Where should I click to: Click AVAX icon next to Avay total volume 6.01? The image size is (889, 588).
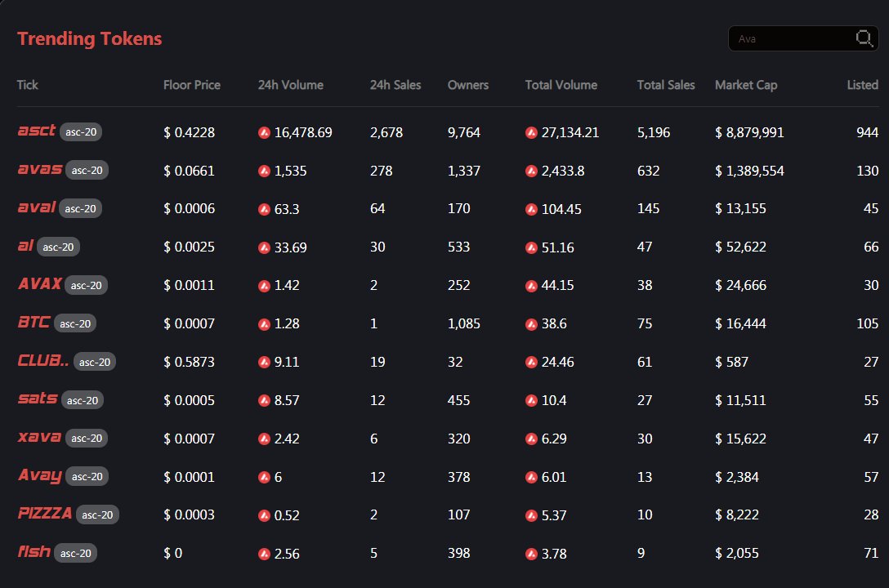pos(531,478)
